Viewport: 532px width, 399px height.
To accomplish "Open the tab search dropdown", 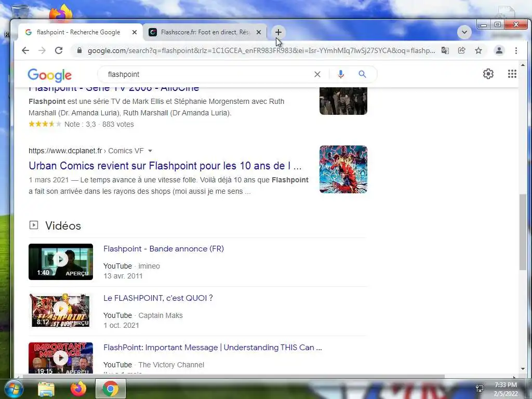I will coord(464,32).
